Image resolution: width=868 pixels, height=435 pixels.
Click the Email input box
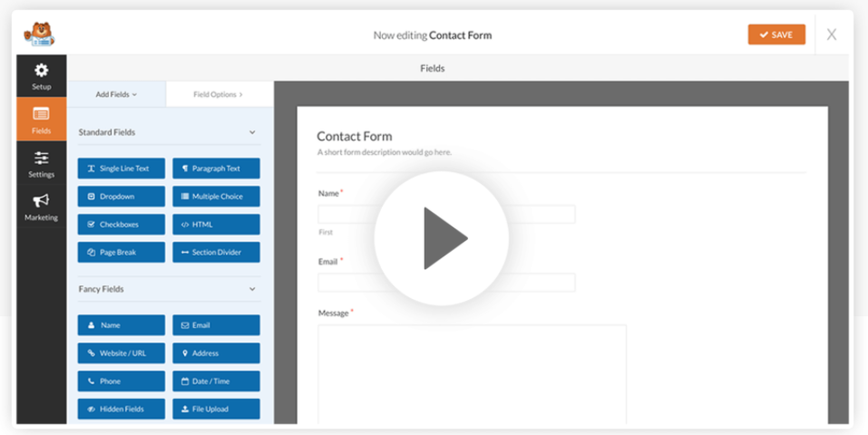coord(446,282)
